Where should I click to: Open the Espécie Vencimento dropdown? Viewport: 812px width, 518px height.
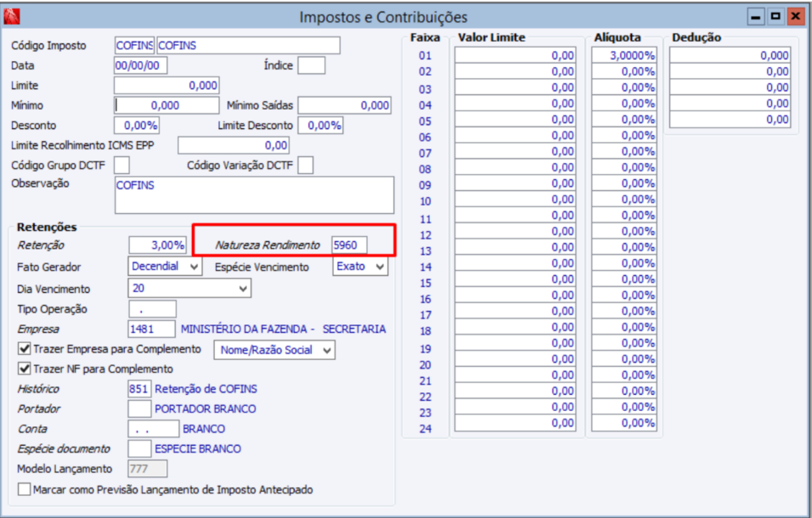point(360,267)
